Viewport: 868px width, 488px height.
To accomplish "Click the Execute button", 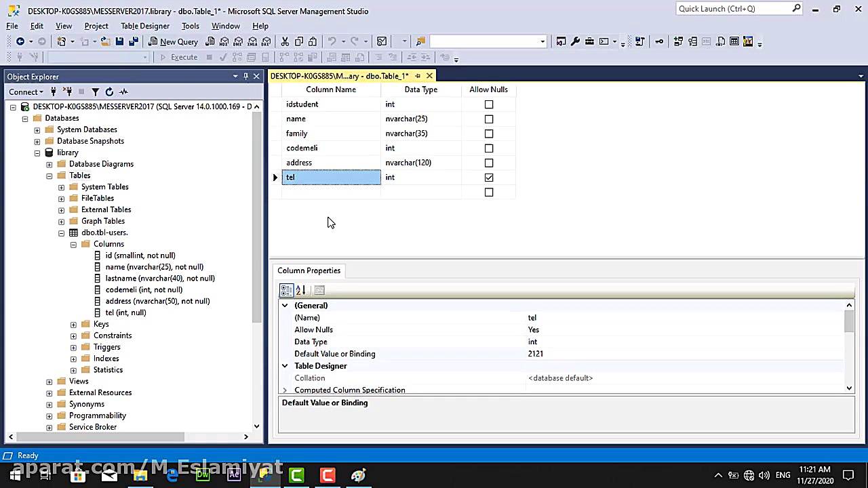I will (184, 57).
